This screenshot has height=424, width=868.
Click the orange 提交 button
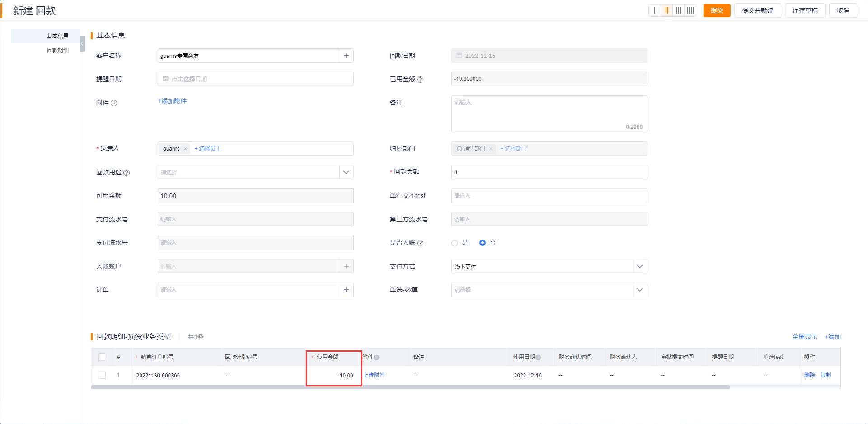[x=717, y=10]
